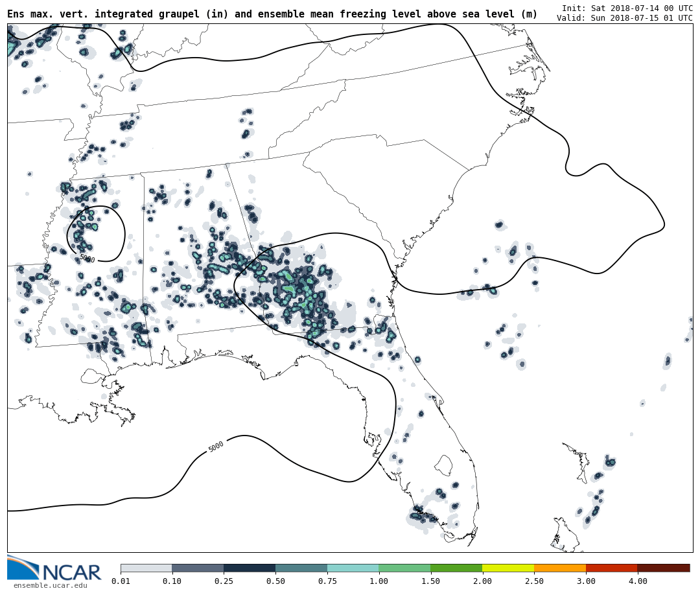Open the ensemble.ucar.edu link text
The image size is (700, 593).
click(51, 585)
